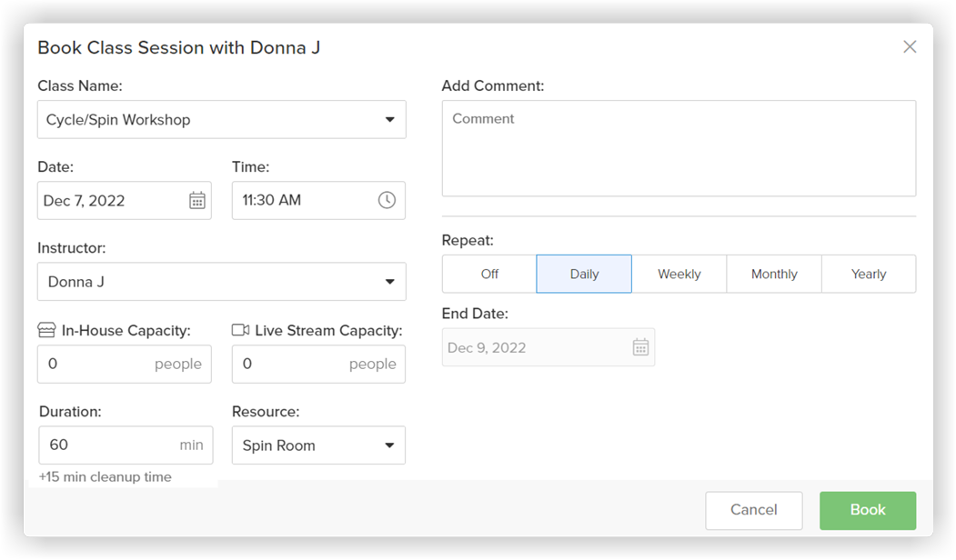Switch repeat to Monthly
956x560 pixels.
[x=774, y=275]
